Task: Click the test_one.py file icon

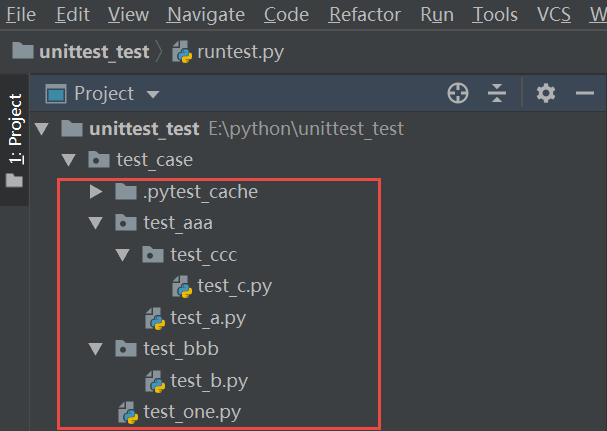Action: 128,412
